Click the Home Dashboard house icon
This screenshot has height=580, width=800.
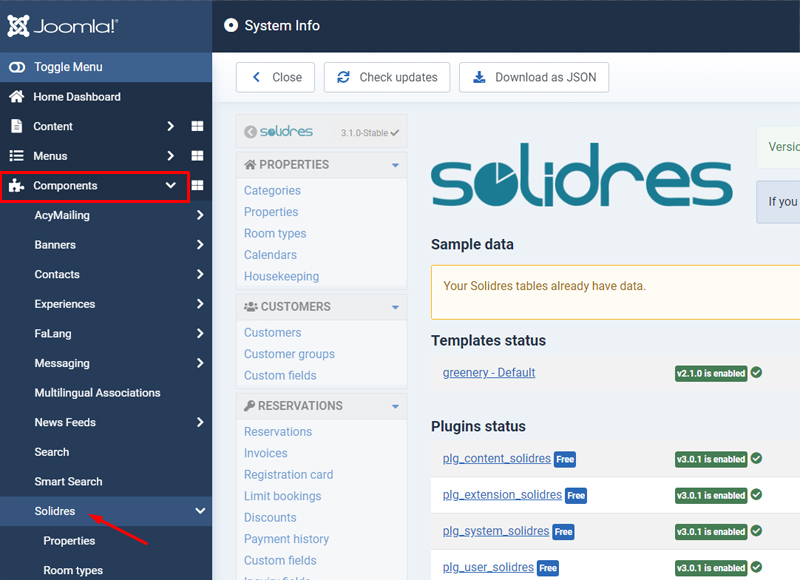click(16, 97)
